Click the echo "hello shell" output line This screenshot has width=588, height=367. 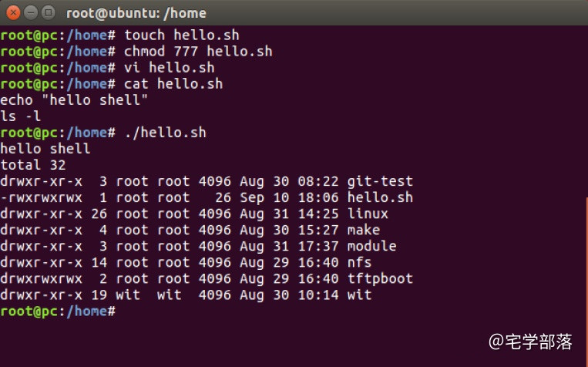pos(74,100)
